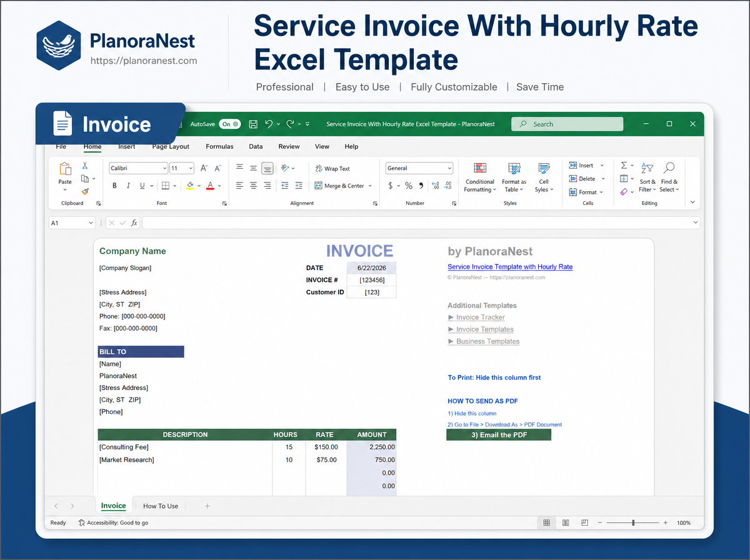The width and height of the screenshot is (750, 560).
Task: Open the font size 11 dropdown
Action: pos(191,168)
